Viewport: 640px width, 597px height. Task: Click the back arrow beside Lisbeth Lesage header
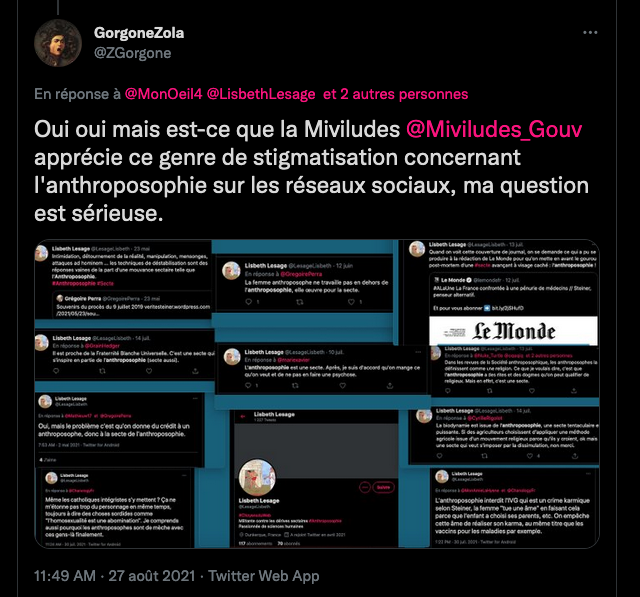point(243,417)
